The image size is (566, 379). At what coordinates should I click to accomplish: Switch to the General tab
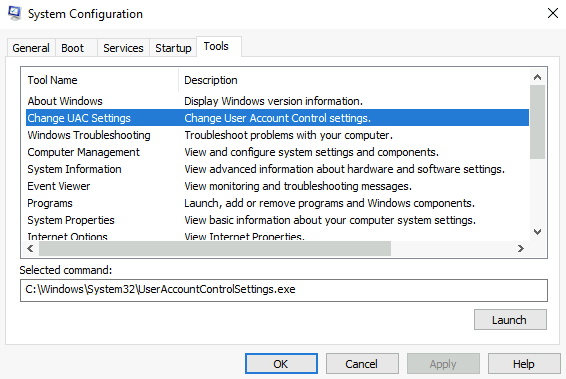tap(31, 48)
